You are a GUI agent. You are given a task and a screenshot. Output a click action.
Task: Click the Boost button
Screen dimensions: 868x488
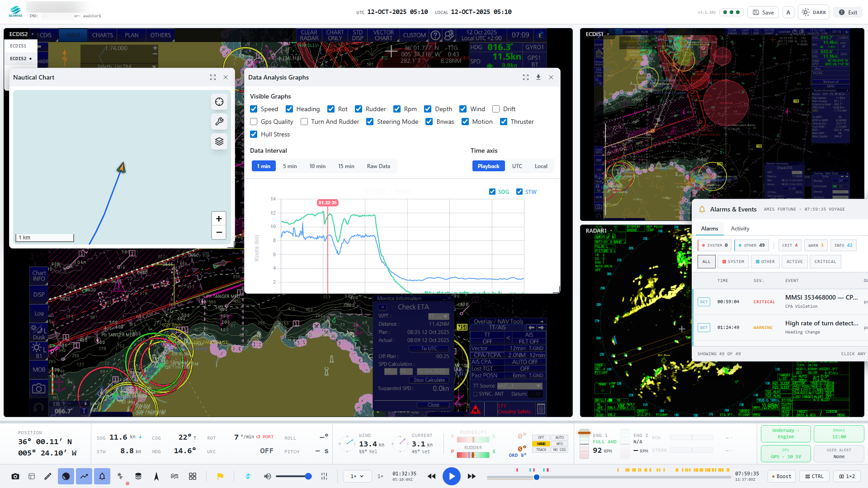point(782,476)
